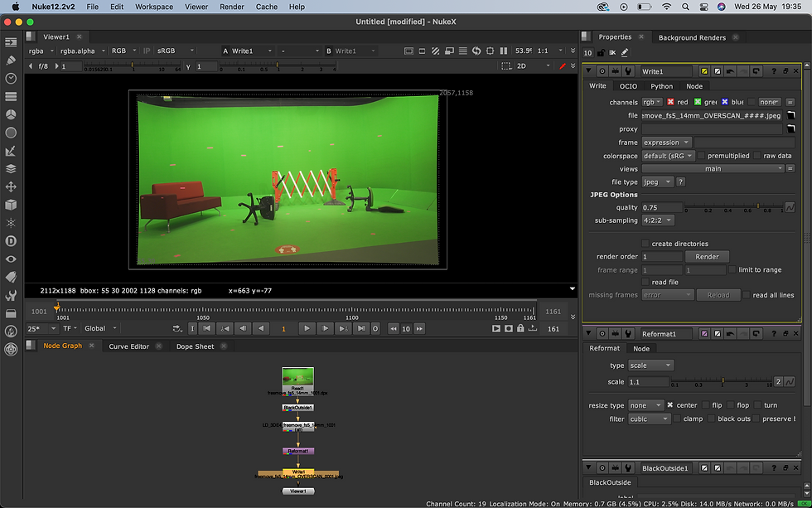This screenshot has height=508, width=812.
Task: Switch to the Curve Editor tab
Action: coord(129,346)
